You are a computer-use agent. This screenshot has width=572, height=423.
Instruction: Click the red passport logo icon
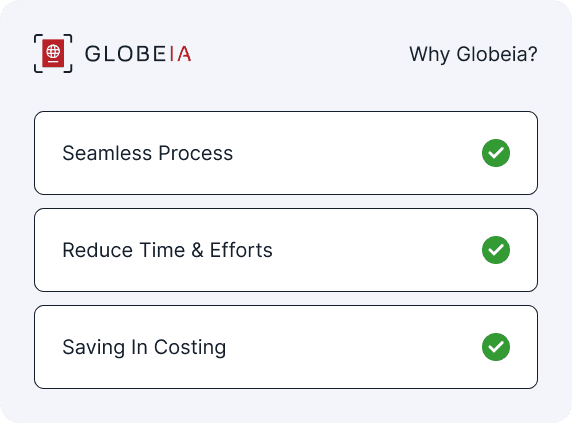point(53,54)
